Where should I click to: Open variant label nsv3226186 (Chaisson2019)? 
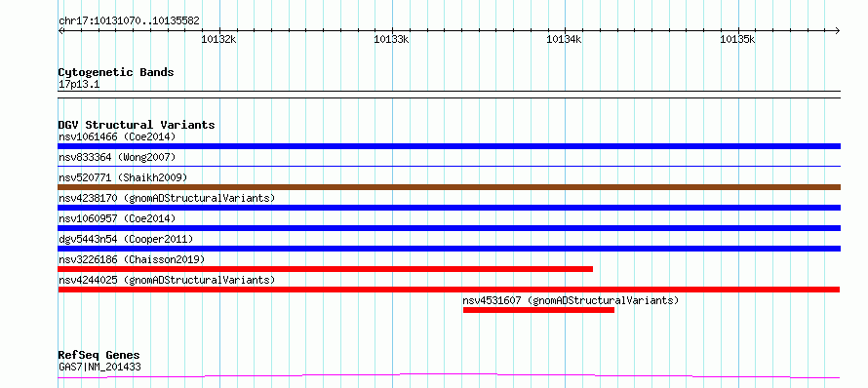[x=132, y=259]
